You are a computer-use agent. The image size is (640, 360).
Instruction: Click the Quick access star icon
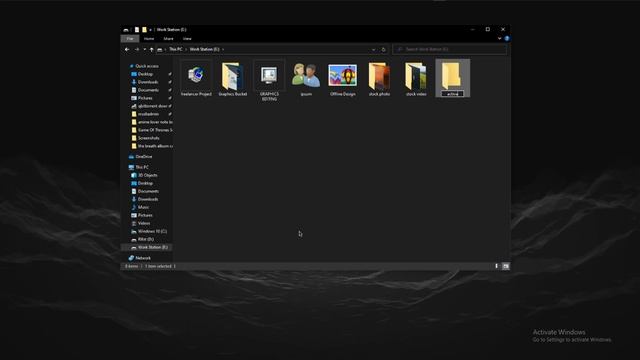tap(131, 66)
